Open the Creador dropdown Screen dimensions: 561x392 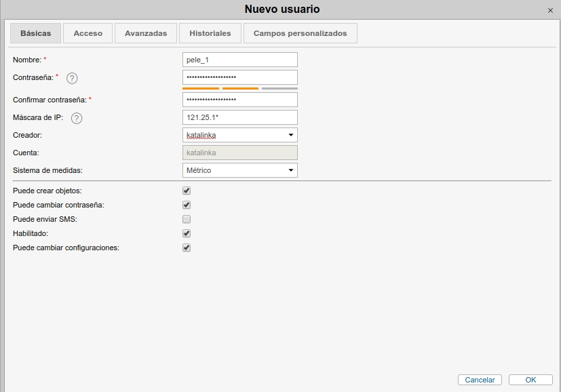click(240, 135)
